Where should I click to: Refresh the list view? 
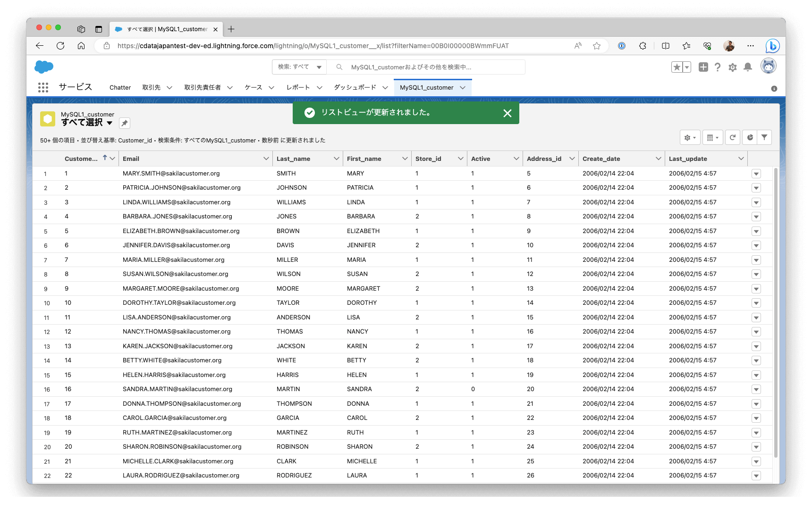[733, 138]
